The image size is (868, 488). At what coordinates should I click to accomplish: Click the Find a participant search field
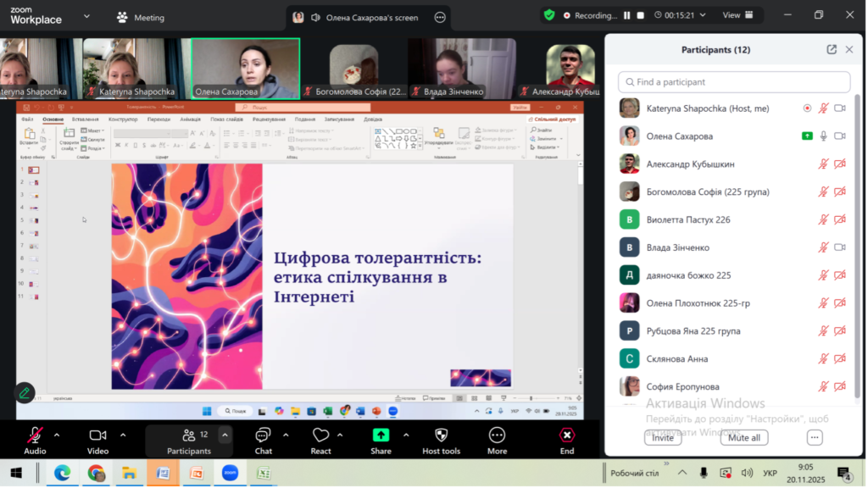[734, 82]
